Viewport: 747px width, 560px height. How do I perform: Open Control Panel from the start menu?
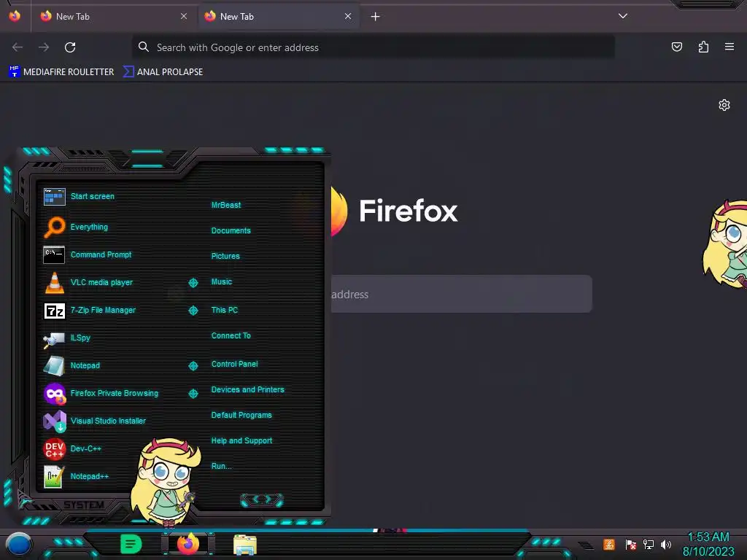click(234, 365)
